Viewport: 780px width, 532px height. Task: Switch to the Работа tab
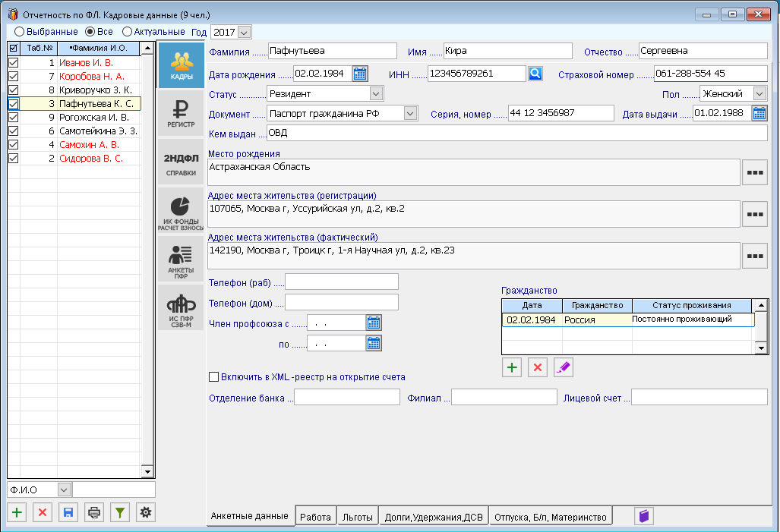pos(315,517)
